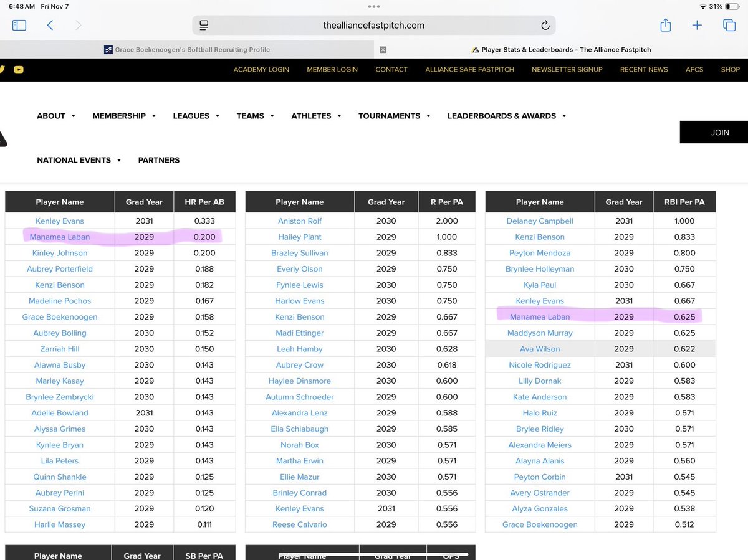Switch to Grace Boekenoogen's Recruiting Profile tab
Screen dimensions: 748x560
point(187,50)
